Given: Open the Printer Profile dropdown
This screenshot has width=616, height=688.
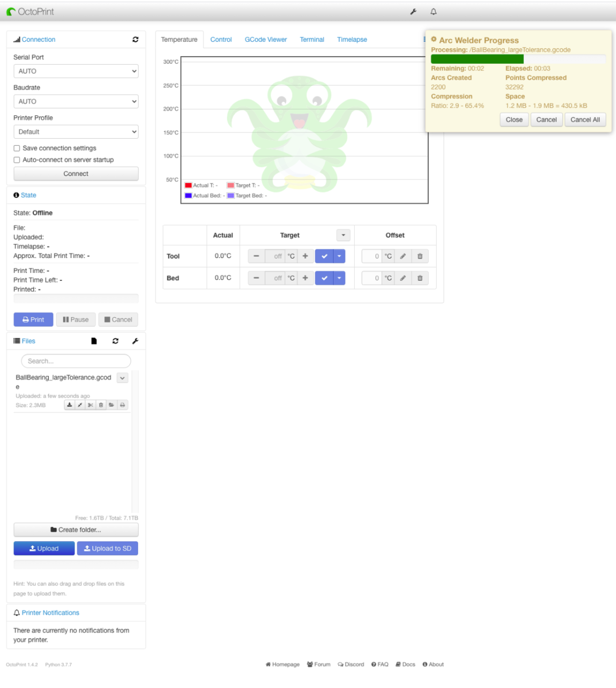Looking at the screenshot, I should [x=76, y=132].
